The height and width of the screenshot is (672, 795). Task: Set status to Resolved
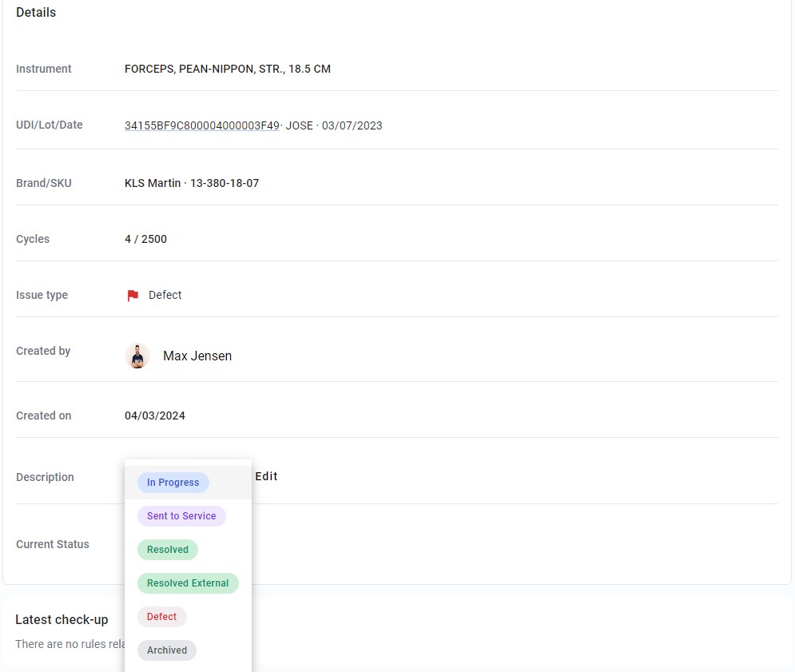168,549
